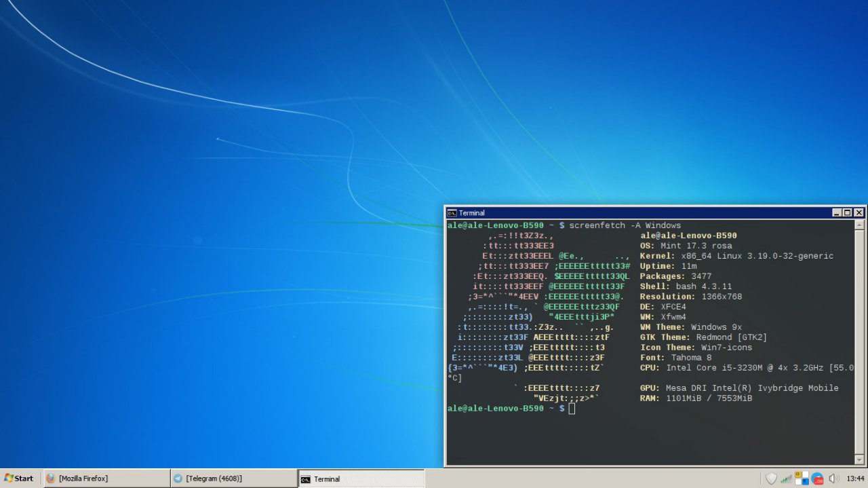Image resolution: width=868 pixels, height=488 pixels.
Task: Click the Terminal scrollbar up arrow
Action: point(860,225)
